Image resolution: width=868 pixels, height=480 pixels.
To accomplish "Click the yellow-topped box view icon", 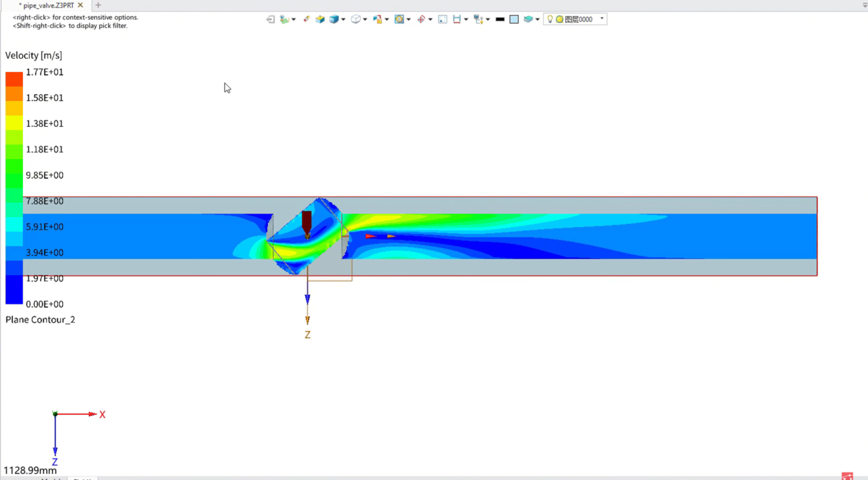I will click(320, 20).
